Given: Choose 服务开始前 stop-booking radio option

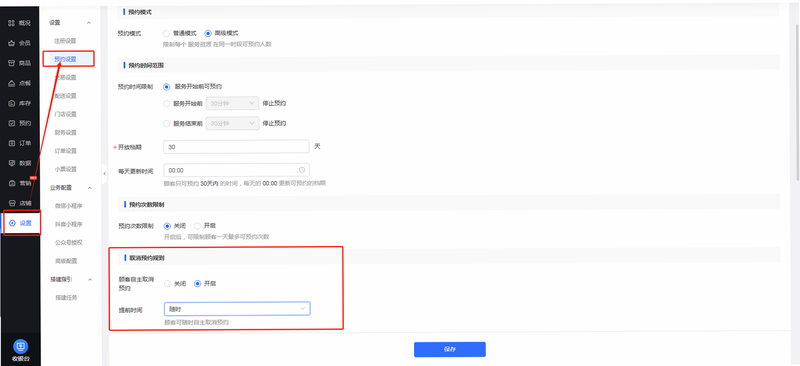Looking at the screenshot, I should pos(183,104).
